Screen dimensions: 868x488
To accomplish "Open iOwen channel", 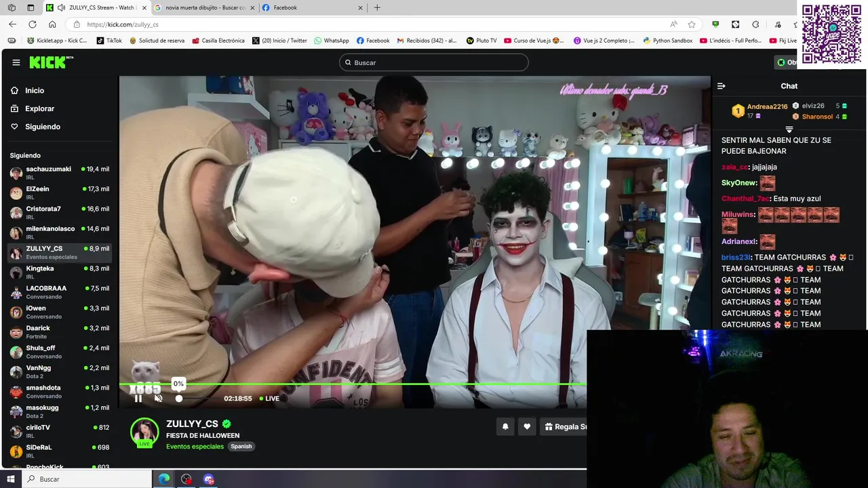I will pyautogui.click(x=60, y=312).
